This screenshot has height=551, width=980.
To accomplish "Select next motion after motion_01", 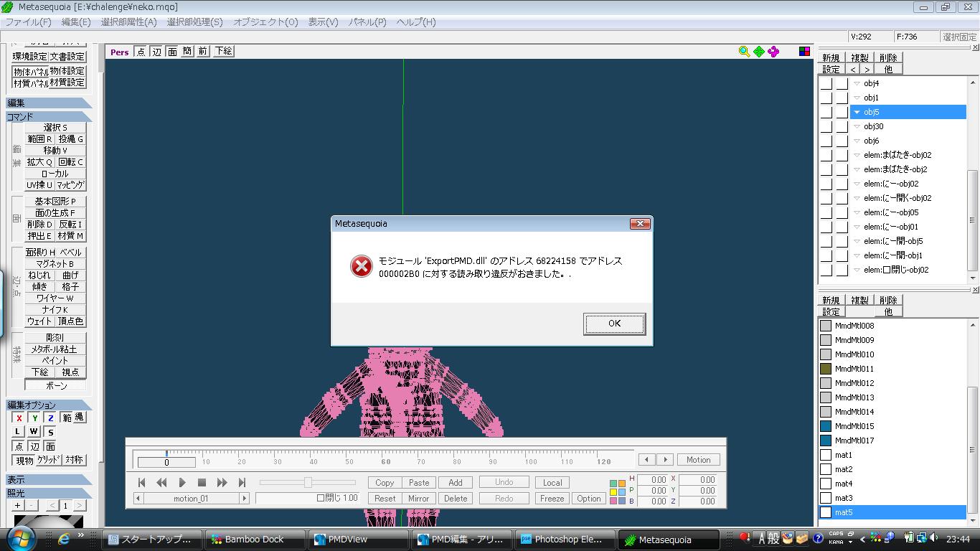I will (244, 499).
